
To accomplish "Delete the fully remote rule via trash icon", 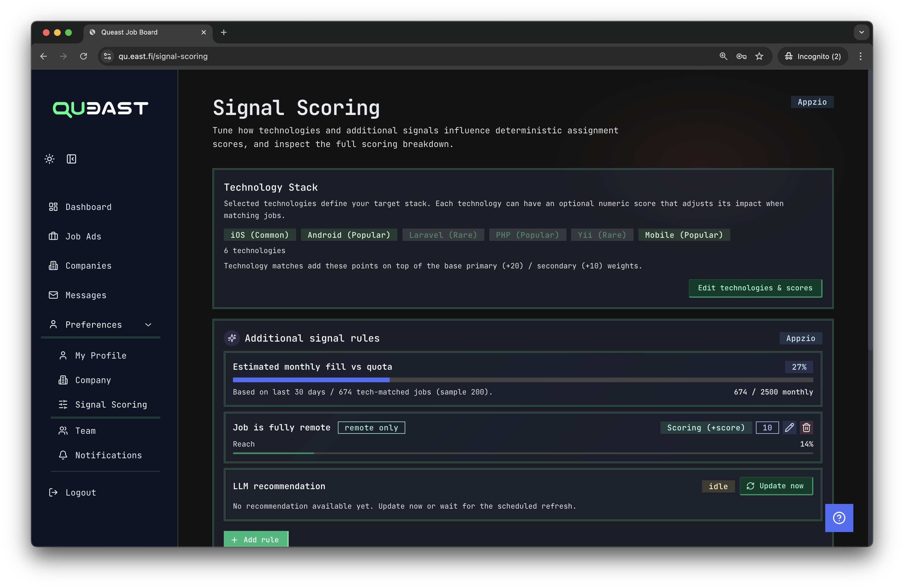I will point(807,427).
